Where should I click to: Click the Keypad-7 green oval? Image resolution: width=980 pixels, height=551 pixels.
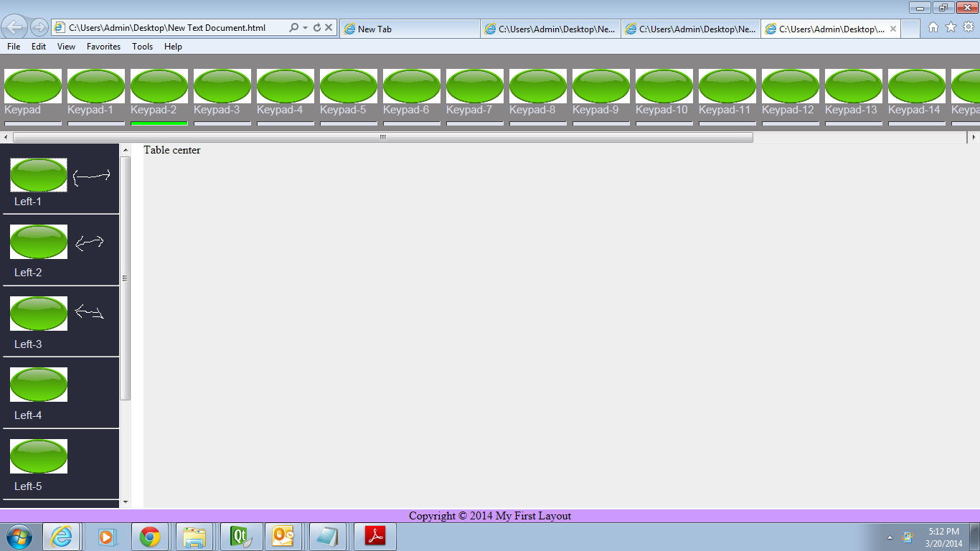point(475,86)
